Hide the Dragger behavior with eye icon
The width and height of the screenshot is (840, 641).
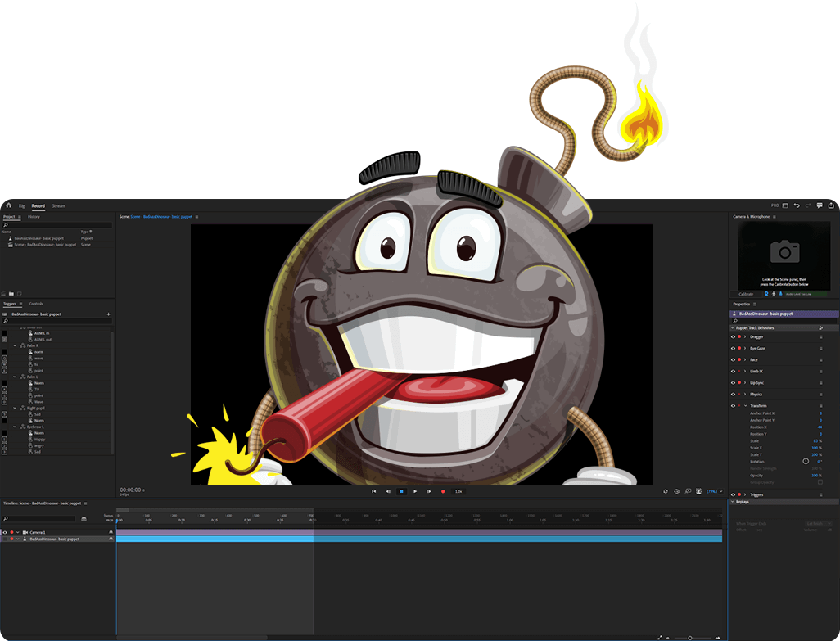pos(733,336)
